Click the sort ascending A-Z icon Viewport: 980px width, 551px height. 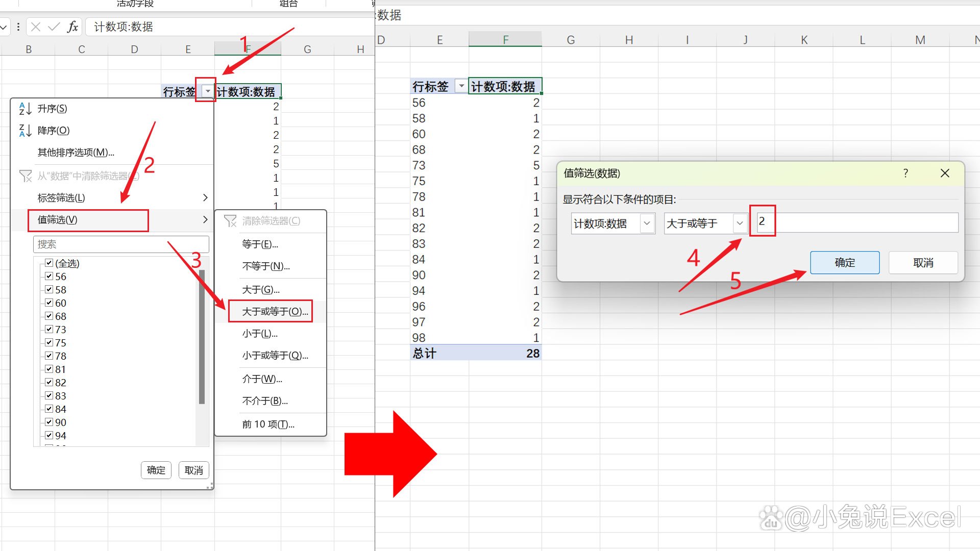click(25, 109)
